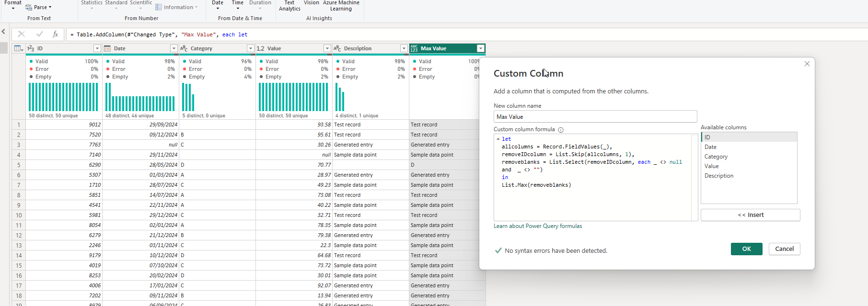Viewport: 868px width, 306px height.
Task: Click the Parse icon in From Text
Action: point(29,7)
